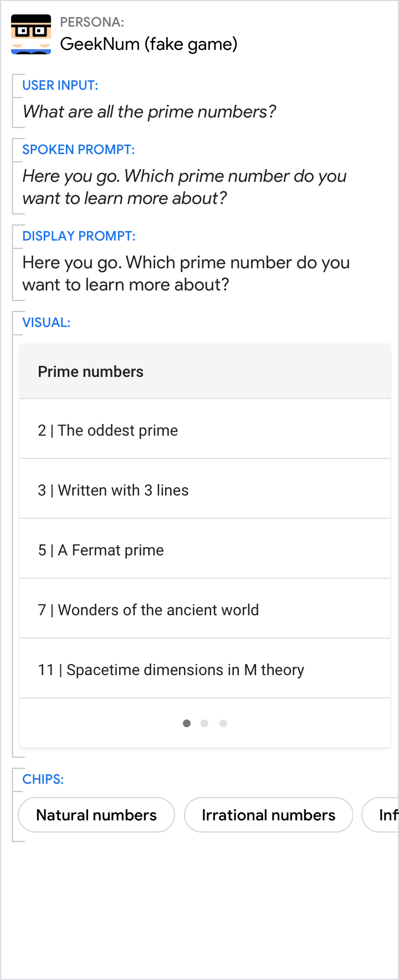
Task: Choose the 3 Written with 3 lines row
Action: (205, 491)
